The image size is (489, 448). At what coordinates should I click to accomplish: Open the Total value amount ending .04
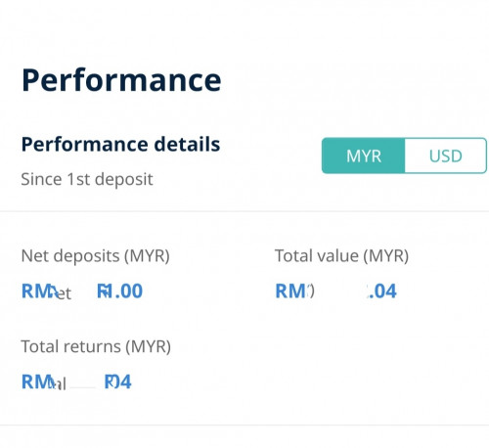[x=336, y=291]
